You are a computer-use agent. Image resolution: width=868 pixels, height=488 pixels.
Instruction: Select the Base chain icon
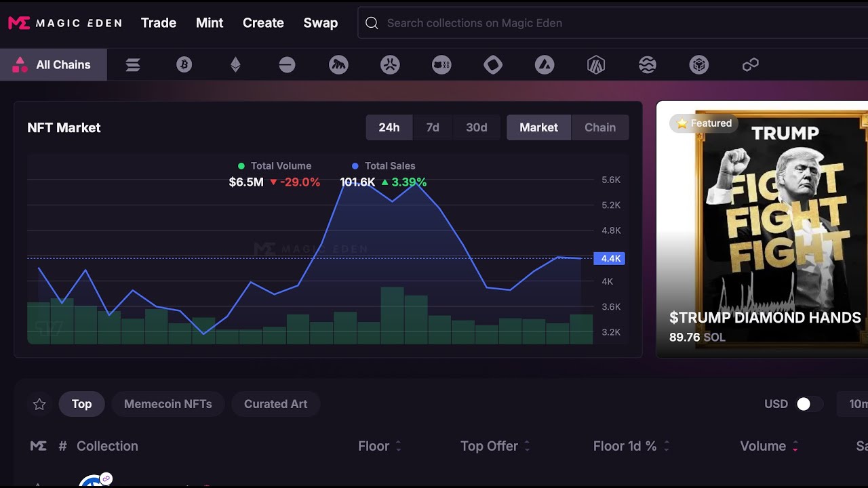pyautogui.click(x=287, y=65)
